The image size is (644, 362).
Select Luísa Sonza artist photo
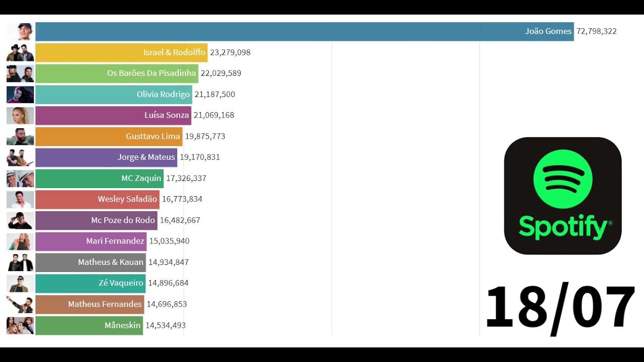click(x=20, y=115)
